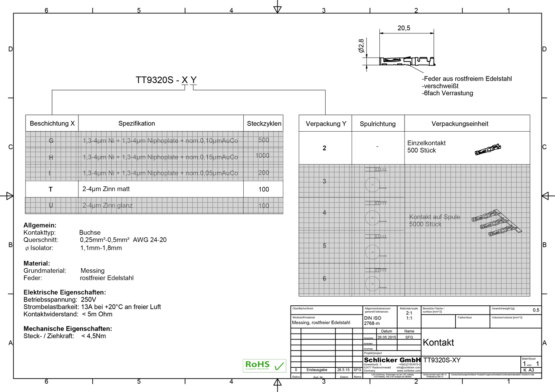Click the spool direction diagram in row 6
555x392 pixels.
pos(375,279)
